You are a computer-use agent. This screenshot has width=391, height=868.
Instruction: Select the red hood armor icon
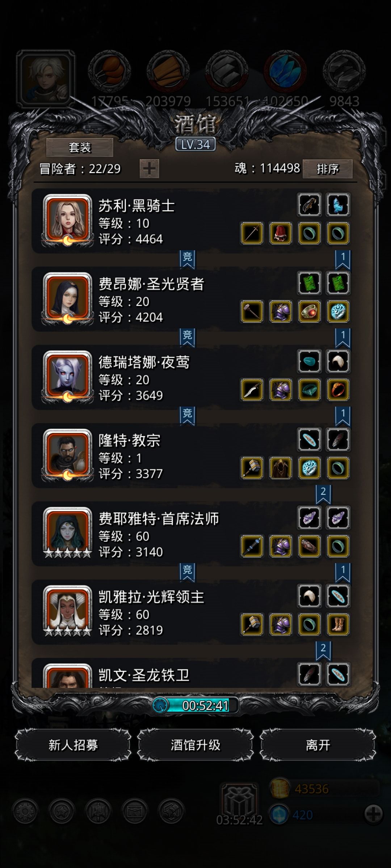tap(281, 233)
